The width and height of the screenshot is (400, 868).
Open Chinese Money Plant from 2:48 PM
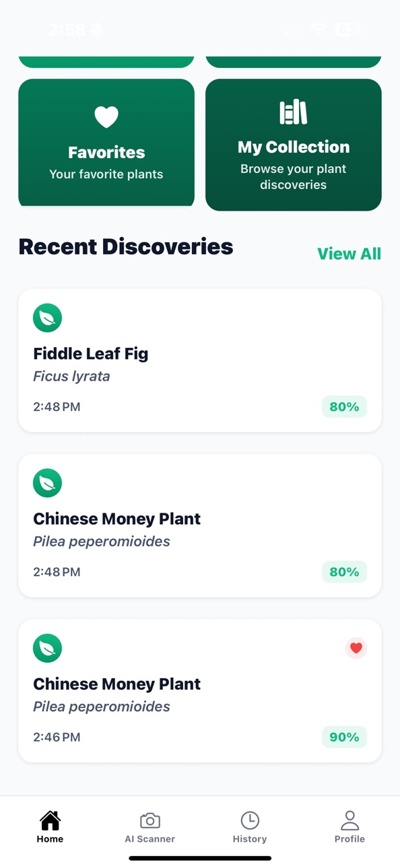[200, 526]
